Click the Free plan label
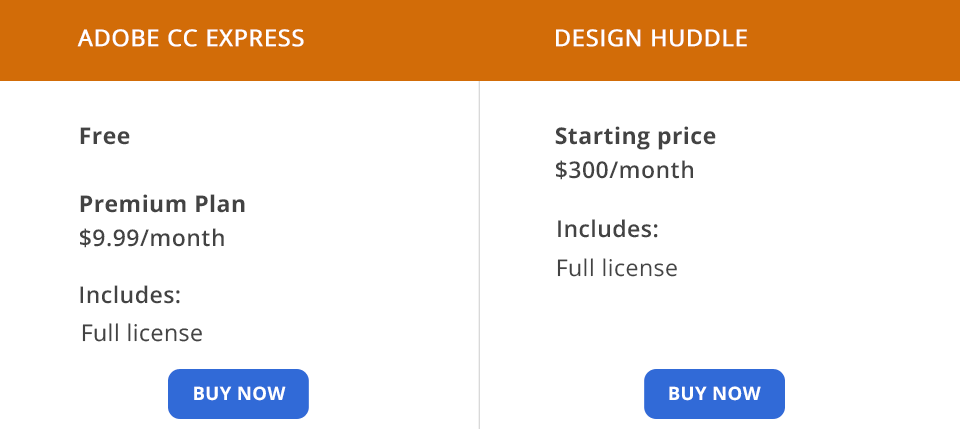 pyautogui.click(x=105, y=136)
